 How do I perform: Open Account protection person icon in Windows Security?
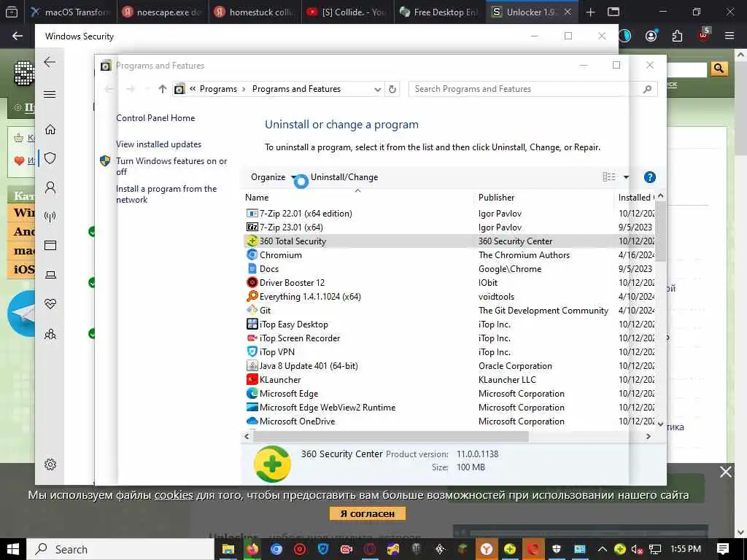[50, 187]
